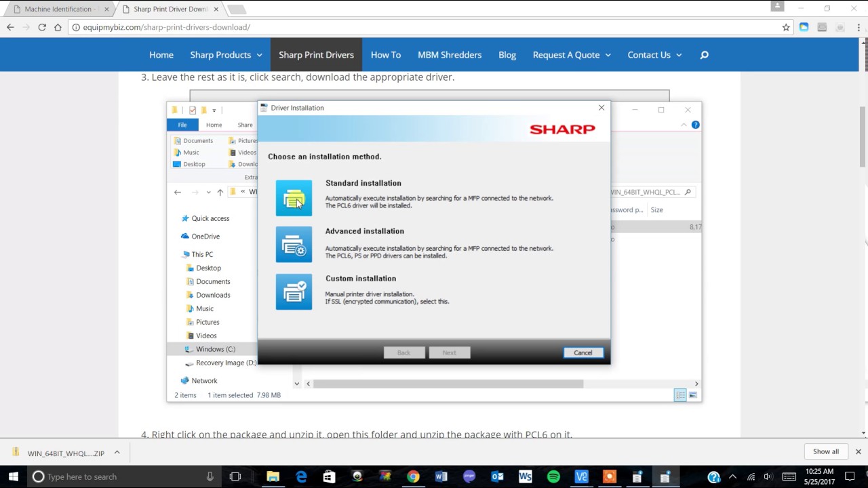868x488 pixels.
Task: Collapse the Explorer ribbon with the chevron
Action: [684, 125]
